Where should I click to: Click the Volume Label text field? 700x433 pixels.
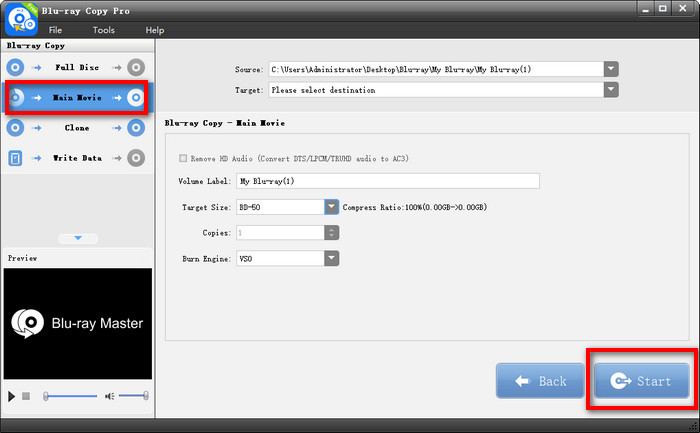point(387,181)
